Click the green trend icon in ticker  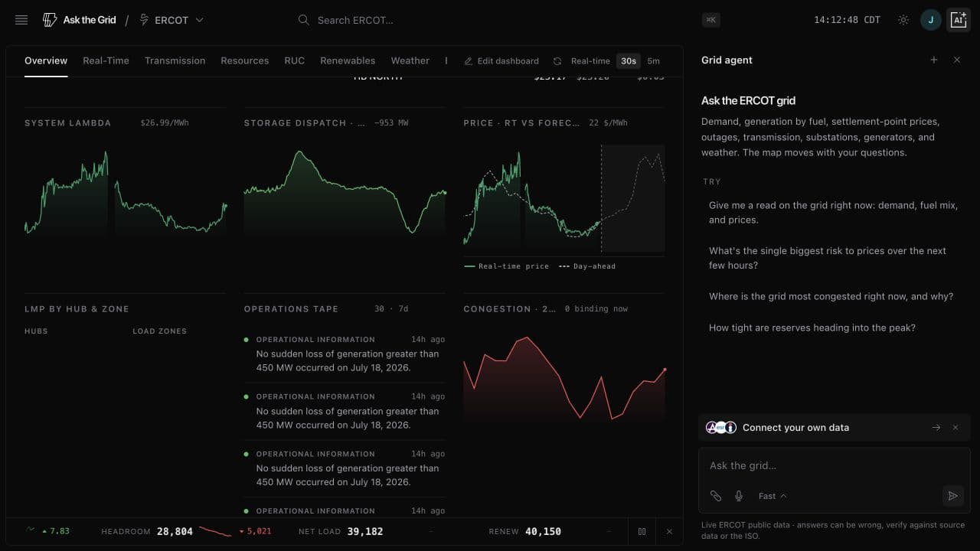[31, 530]
